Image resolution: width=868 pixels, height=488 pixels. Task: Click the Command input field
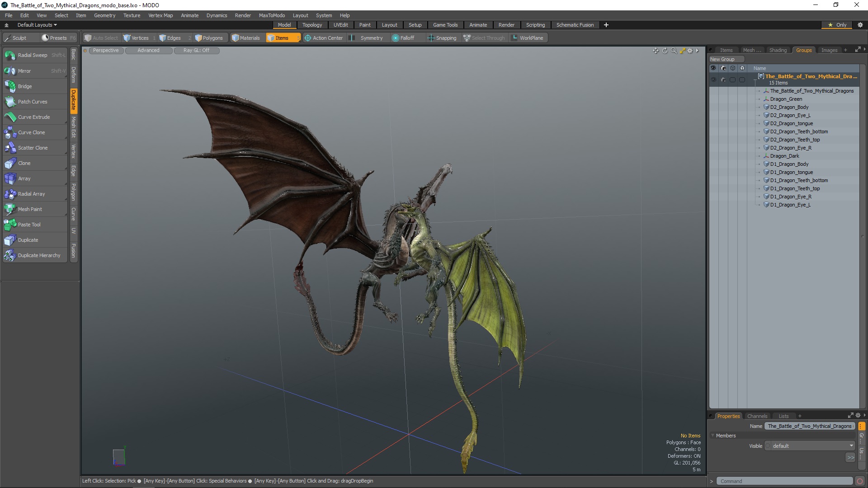coord(784,481)
